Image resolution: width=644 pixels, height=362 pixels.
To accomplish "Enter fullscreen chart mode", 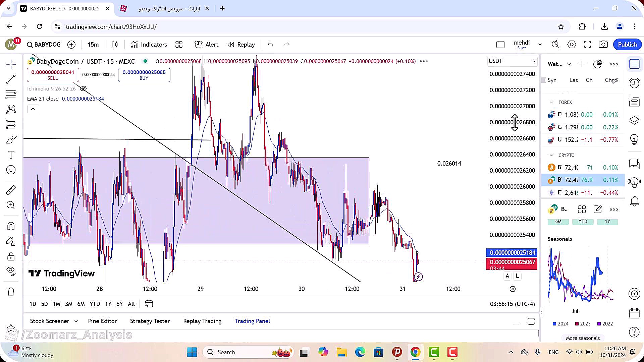I will pyautogui.click(x=587, y=45).
